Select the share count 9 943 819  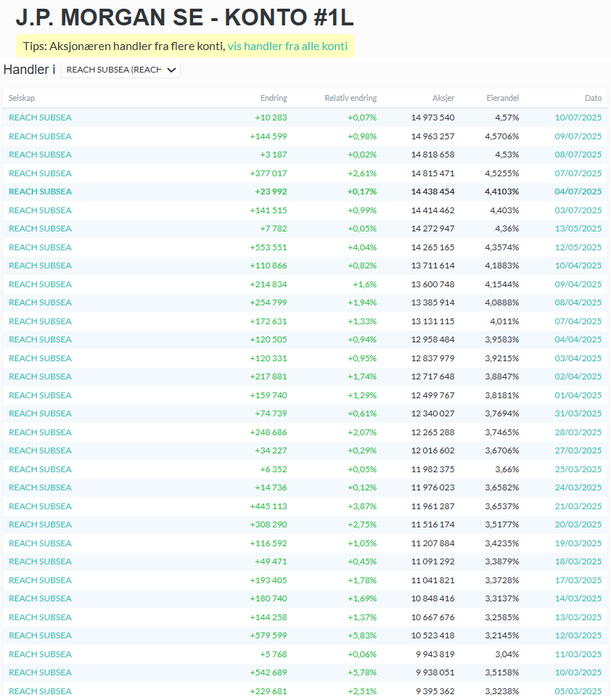(x=435, y=655)
